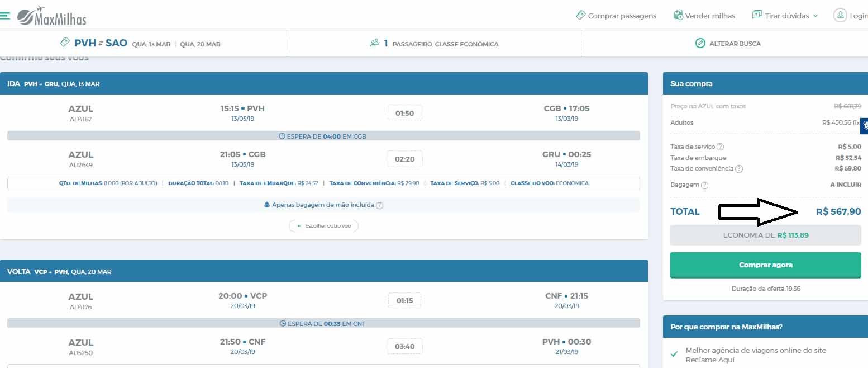The height and width of the screenshot is (368, 868).
Task: Open Taxa de serviço help icon
Action: [x=721, y=147]
